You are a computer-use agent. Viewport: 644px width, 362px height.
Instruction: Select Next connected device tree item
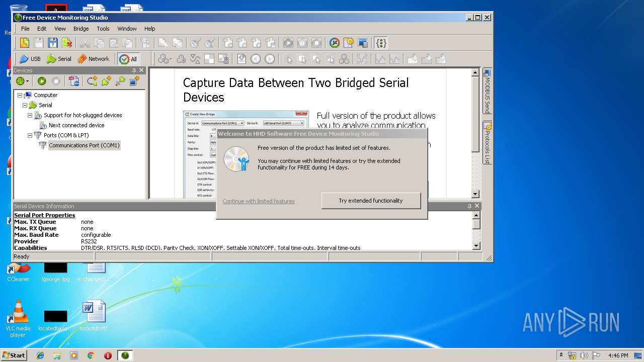coord(76,125)
